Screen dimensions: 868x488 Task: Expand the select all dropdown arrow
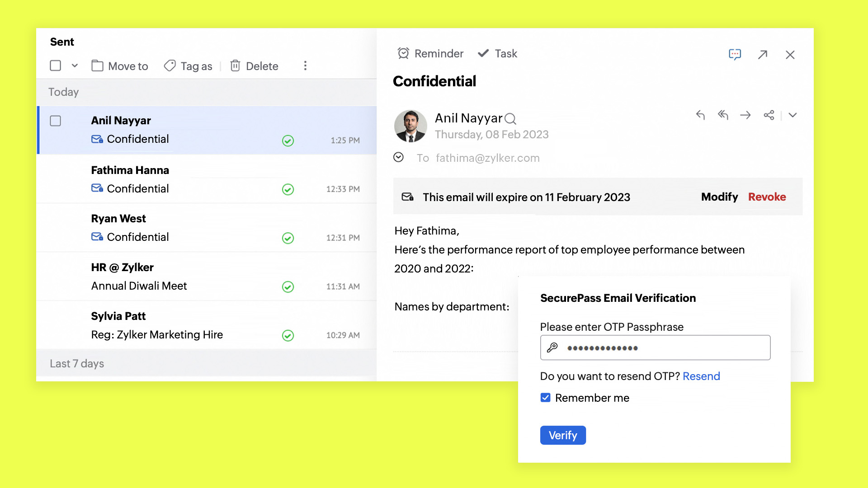[75, 66]
